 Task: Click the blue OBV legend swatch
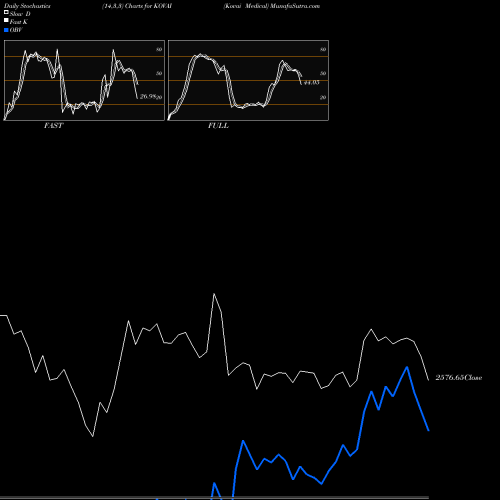[6, 30]
